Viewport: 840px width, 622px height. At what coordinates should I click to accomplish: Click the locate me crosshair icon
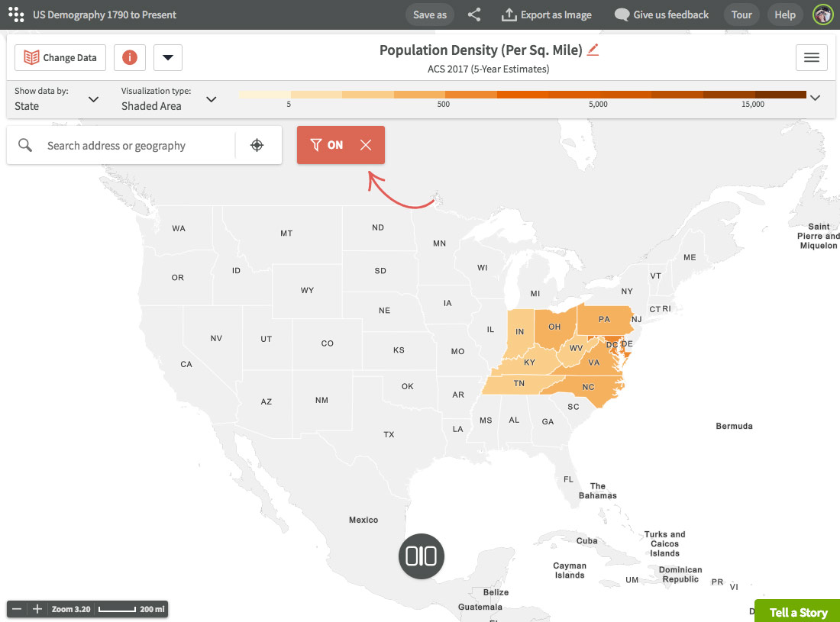(x=257, y=145)
